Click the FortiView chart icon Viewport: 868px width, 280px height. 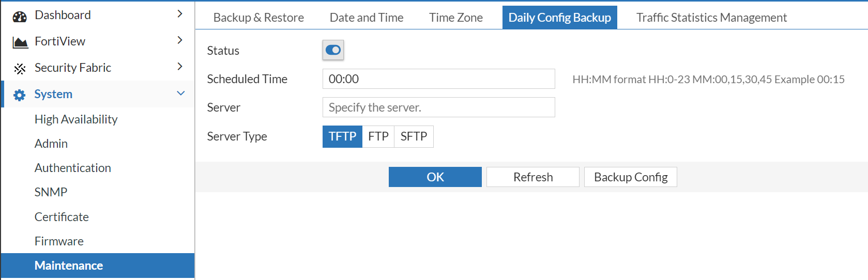tap(20, 42)
